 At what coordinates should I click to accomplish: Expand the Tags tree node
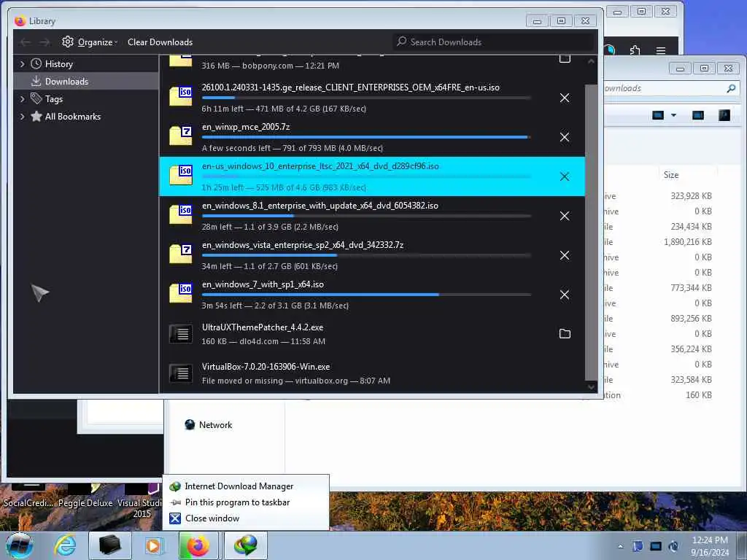[22, 99]
